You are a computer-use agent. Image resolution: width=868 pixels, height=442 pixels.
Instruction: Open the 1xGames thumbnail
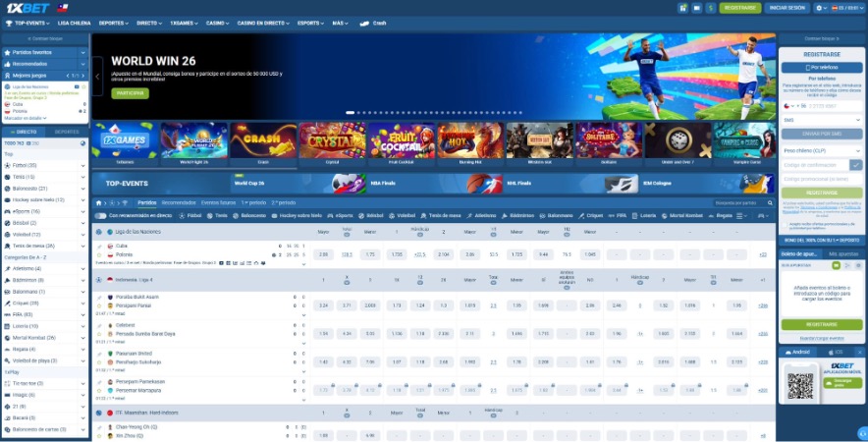point(125,144)
